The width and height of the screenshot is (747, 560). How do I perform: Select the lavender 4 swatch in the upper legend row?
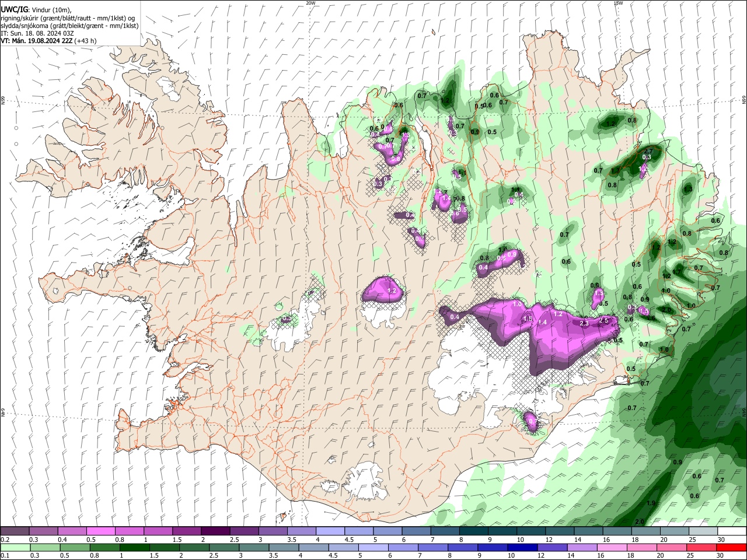click(x=330, y=531)
